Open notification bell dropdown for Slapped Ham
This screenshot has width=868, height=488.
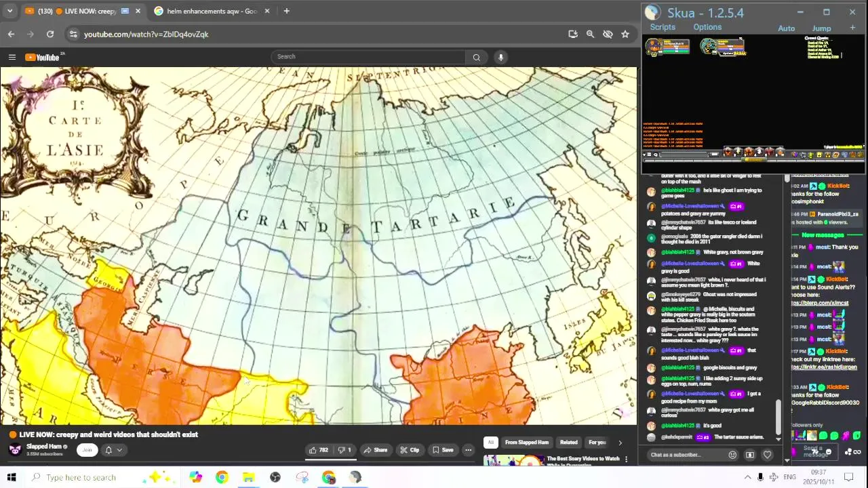point(113,450)
